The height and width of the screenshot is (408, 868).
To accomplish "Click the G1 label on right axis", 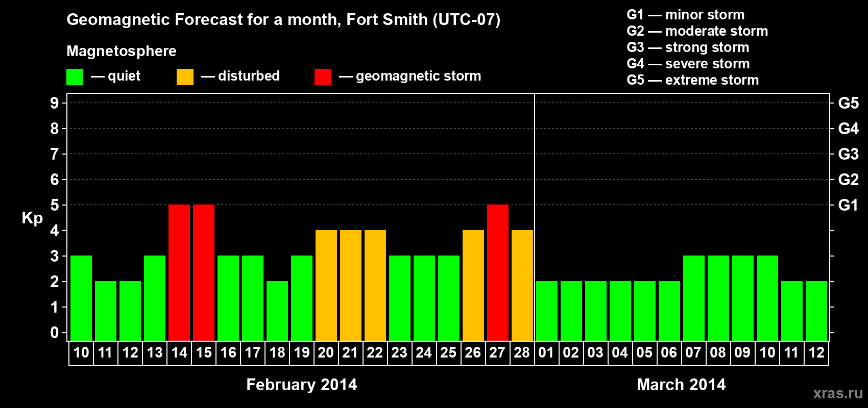I will [x=848, y=205].
